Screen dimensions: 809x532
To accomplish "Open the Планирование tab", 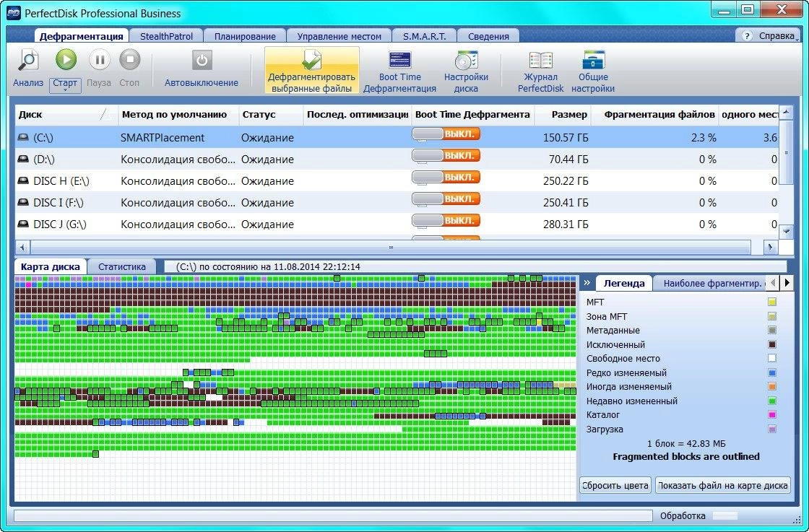I will tap(245, 36).
